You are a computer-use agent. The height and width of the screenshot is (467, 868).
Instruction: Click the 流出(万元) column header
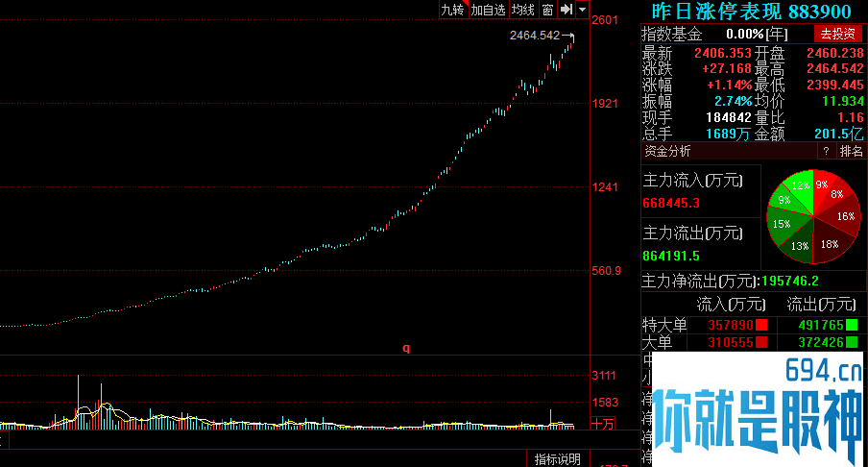822,305
